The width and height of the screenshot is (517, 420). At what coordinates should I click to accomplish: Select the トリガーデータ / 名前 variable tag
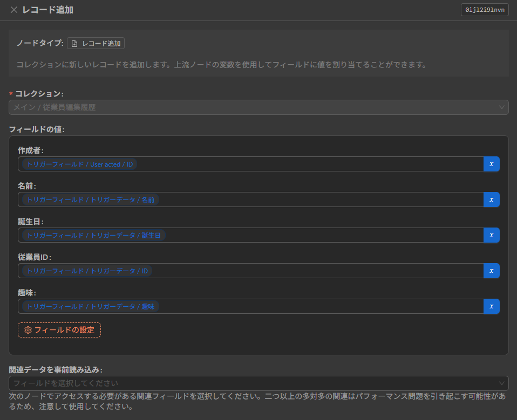click(x=90, y=199)
